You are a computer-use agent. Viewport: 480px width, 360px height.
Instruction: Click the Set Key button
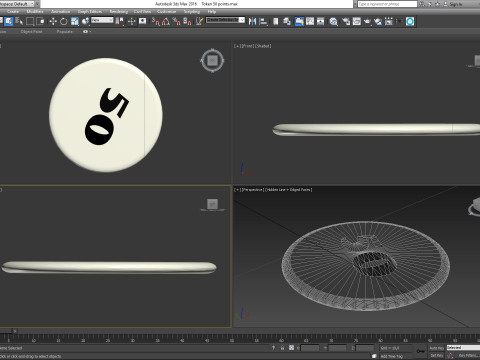click(436, 356)
